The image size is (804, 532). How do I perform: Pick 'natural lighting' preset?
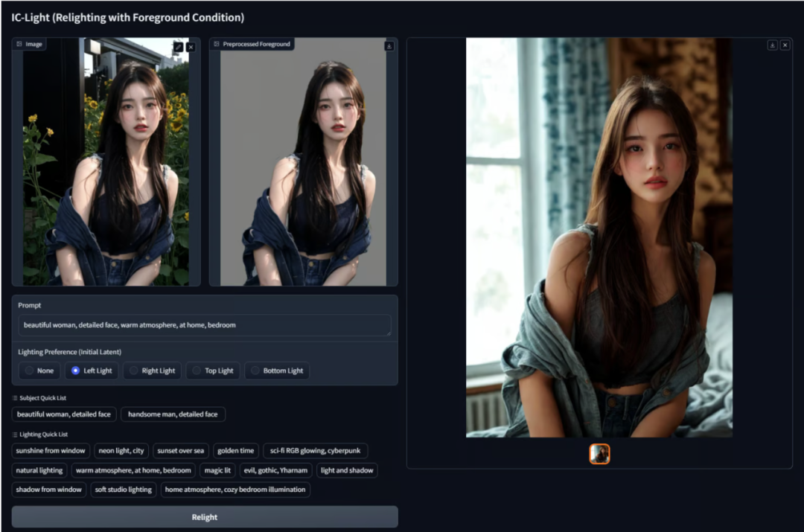[x=39, y=470]
